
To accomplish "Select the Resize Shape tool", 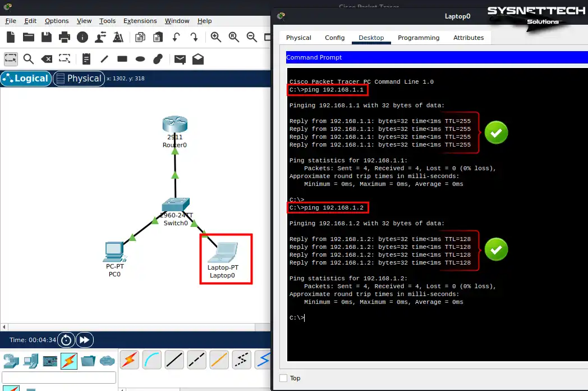I will (x=65, y=59).
